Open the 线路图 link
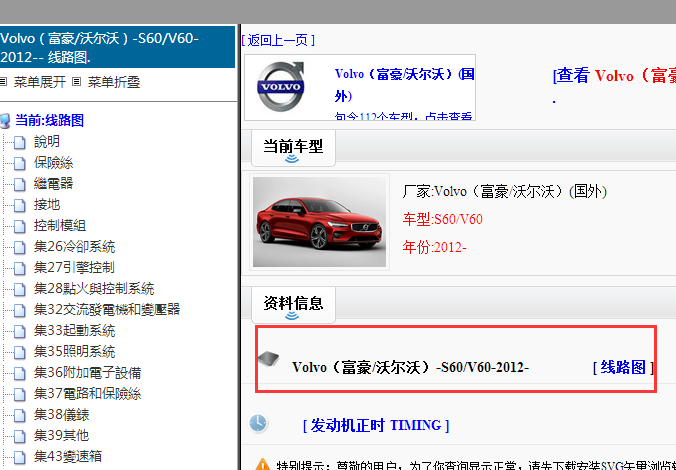Viewport: 676px width, 470px height. click(x=623, y=367)
